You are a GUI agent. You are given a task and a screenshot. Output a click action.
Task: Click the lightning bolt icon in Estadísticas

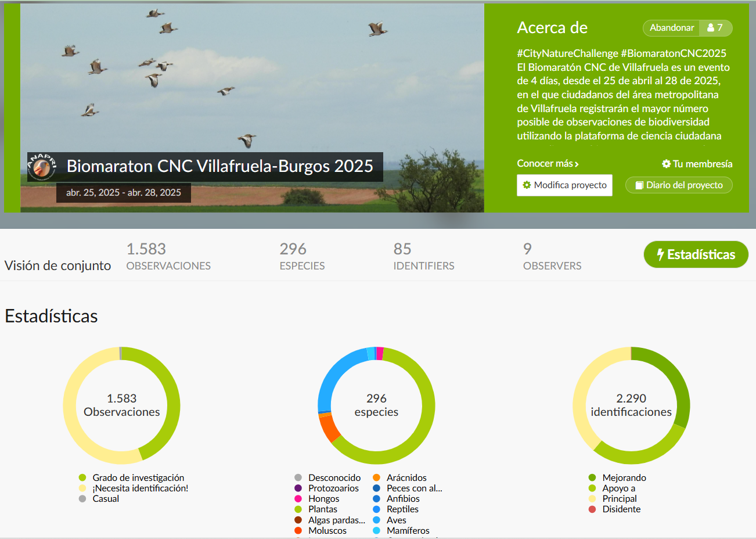pos(660,254)
